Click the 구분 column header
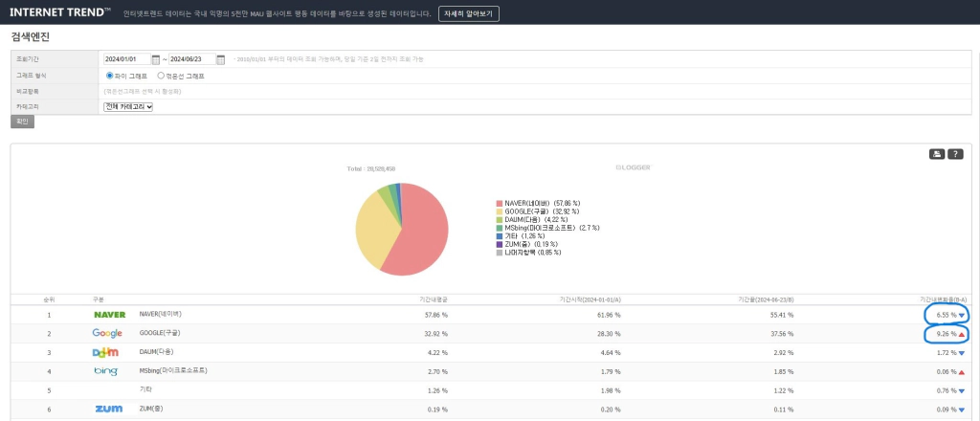Image resolution: width=980 pixels, height=421 pixels. click(x=99, y=299)
